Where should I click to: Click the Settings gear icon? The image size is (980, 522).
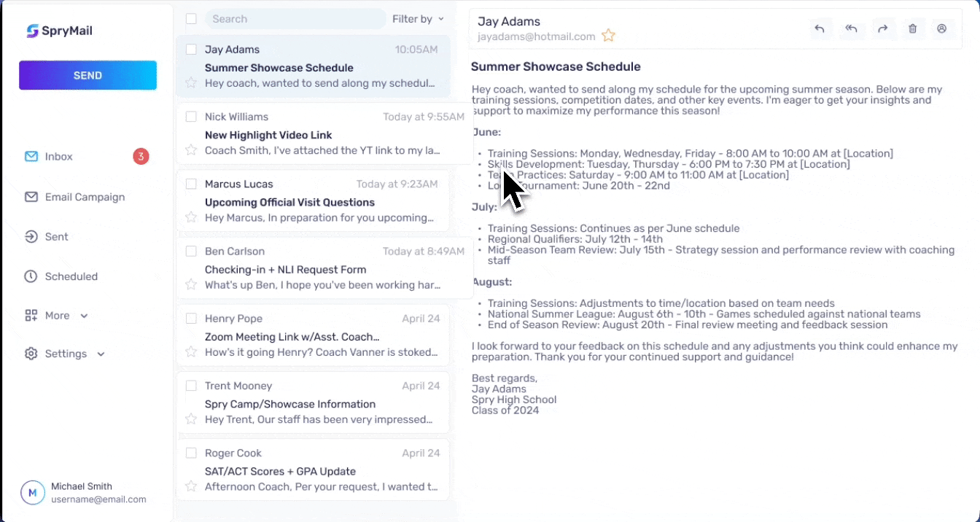31,354
